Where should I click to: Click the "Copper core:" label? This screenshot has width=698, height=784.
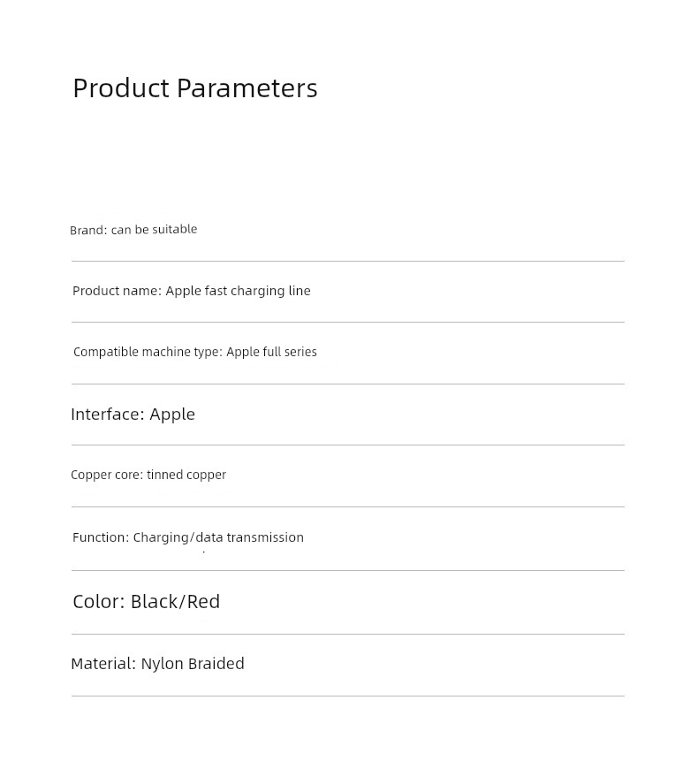point(106,475)
